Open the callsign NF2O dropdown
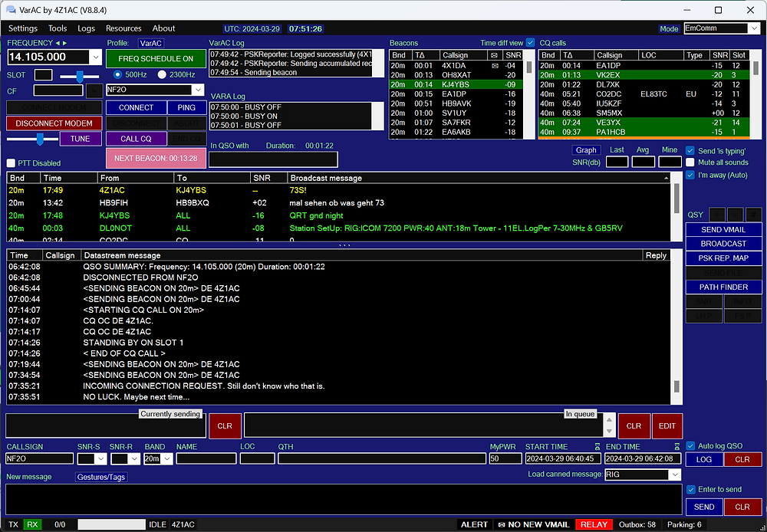This screenshot has width=767, height=532. tap(198, 90)
